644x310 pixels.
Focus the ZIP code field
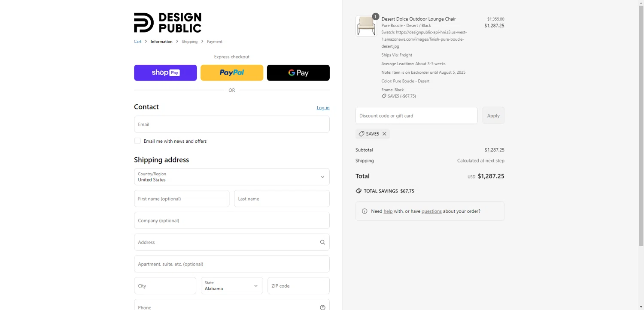tap(298, 286)
